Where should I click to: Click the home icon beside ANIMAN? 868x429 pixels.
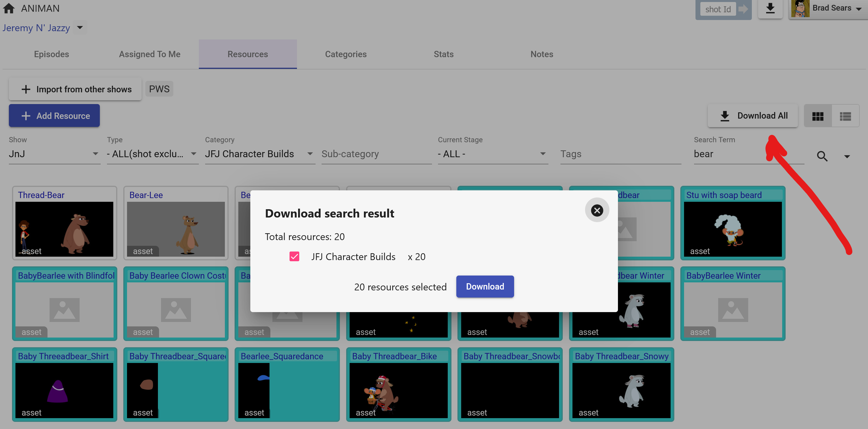coord(9,8)
